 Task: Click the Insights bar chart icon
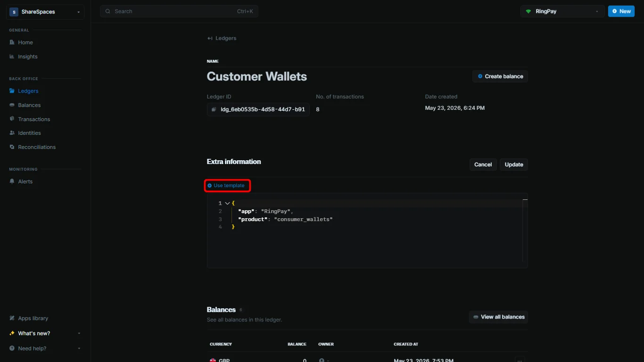(x=12, y=57)
